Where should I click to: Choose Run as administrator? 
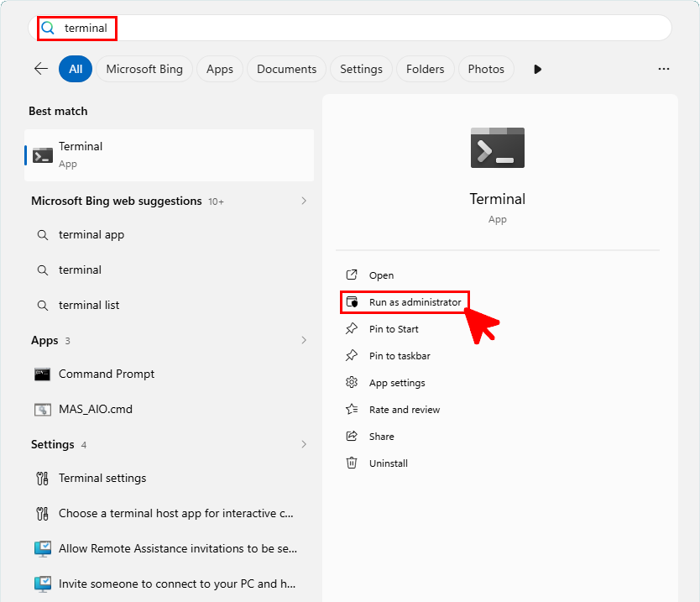coord(415,302)
